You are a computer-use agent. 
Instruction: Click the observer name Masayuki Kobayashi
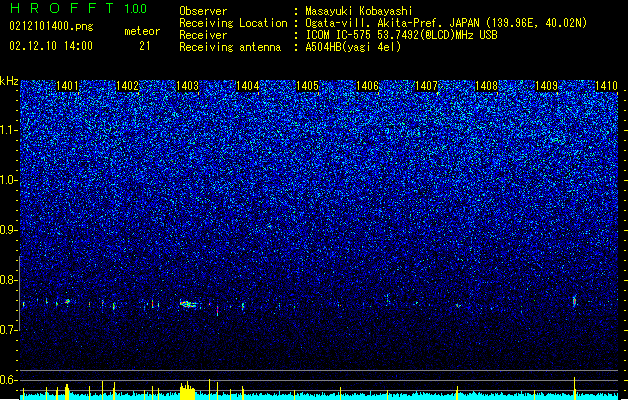click(x=358, y=11)
